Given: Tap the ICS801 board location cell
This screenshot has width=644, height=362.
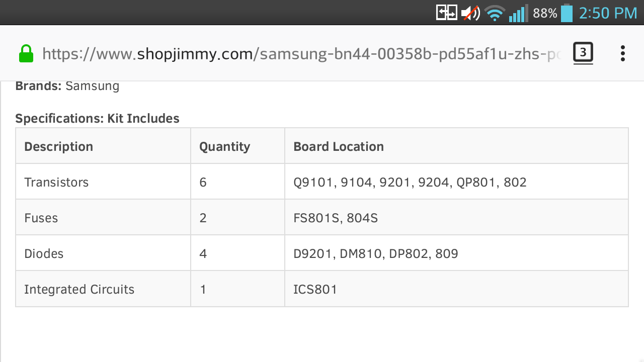Looking at the screenshot, I should coord(315,290).
